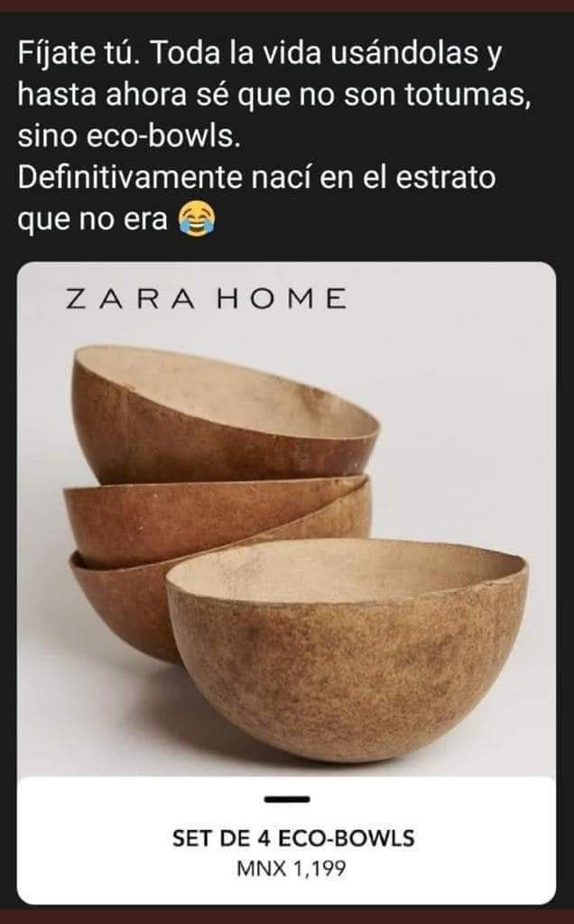Tap the black drag handle bar
Viewport: 574px width, 924px height.
[x=287, y=799]
